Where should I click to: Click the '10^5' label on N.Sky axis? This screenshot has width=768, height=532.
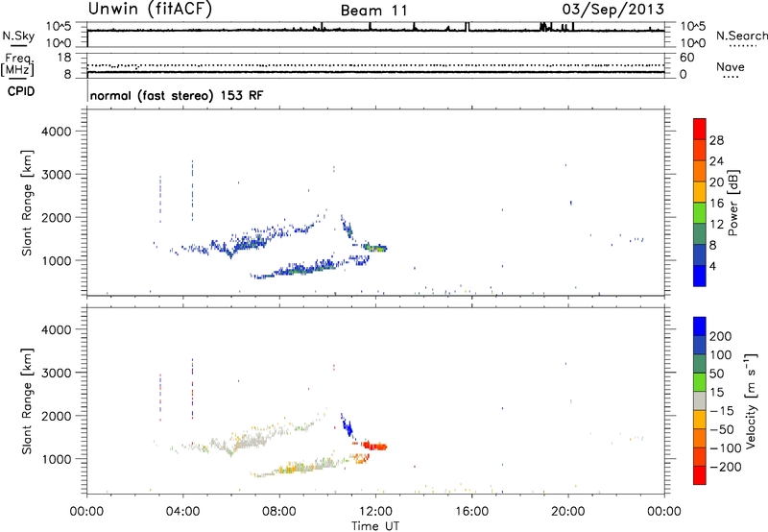point(59,27)
